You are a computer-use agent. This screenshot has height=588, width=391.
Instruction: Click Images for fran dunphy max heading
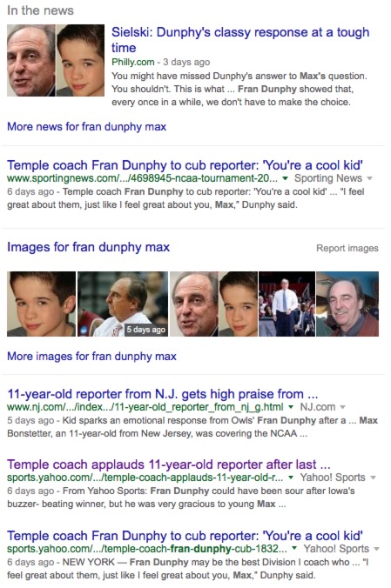coord(88,247)
